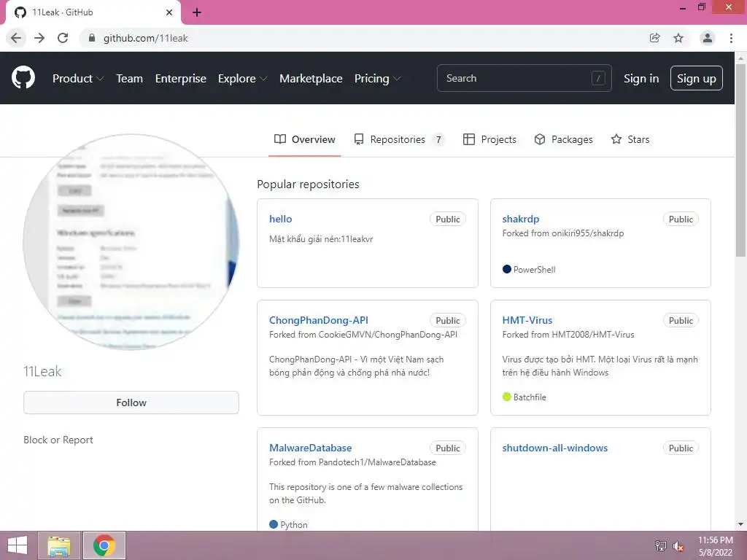The width and height of the screenshot is (747, 560).
Task: Open the Enterprise page link
Action: click(181, 78)
